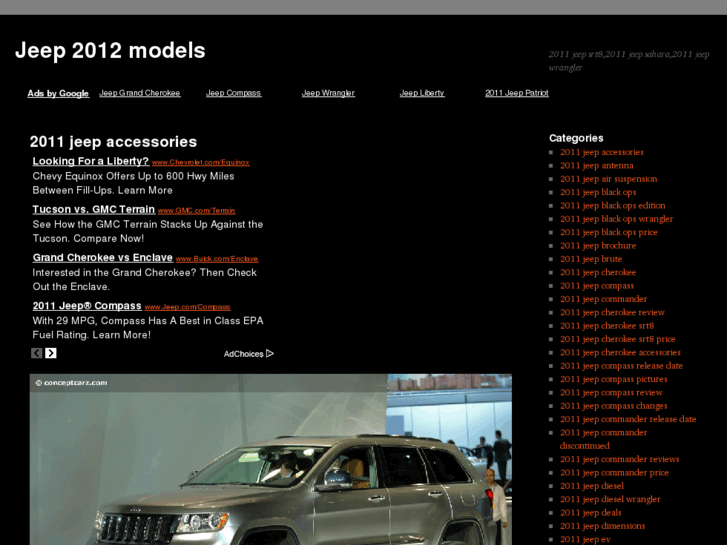Click the next ads arrow button
727x545 pixels.
[x=51, y=353]
